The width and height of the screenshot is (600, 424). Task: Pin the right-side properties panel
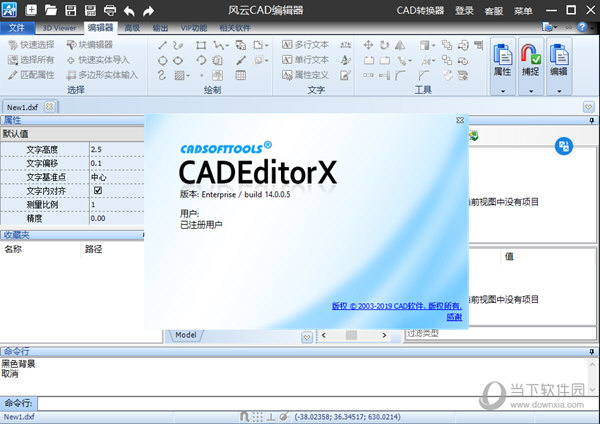pos(592,121)
